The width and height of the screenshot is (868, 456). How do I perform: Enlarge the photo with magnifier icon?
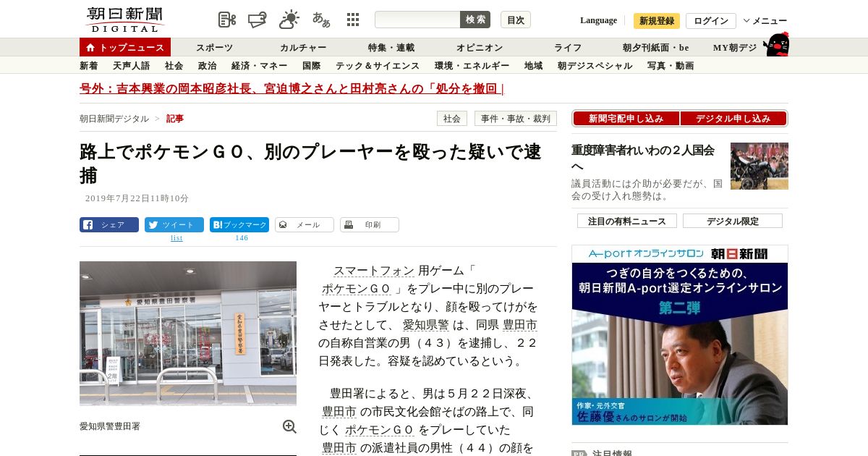[x=289, y=426]
